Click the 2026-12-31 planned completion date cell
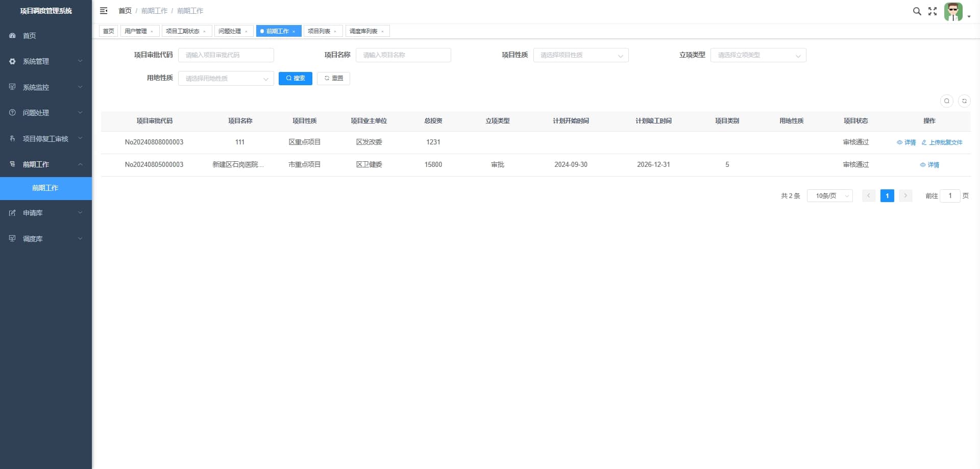Screen dimensions: 980x469 (653, 165)
